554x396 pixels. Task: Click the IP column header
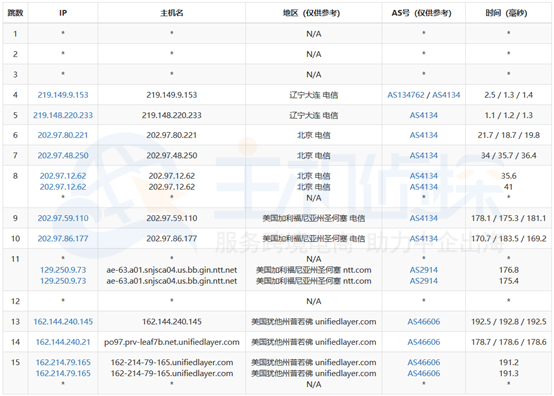coord(63,13)
